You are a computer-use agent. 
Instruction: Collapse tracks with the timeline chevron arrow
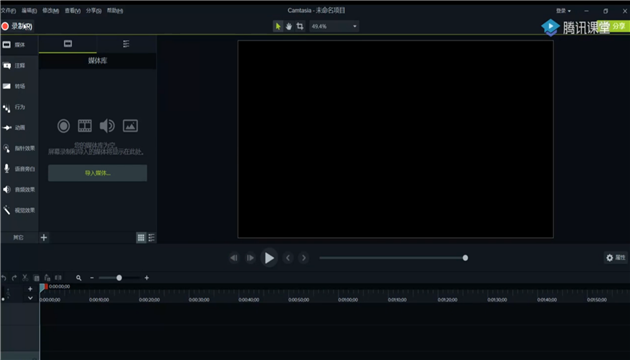click(30, 298)
